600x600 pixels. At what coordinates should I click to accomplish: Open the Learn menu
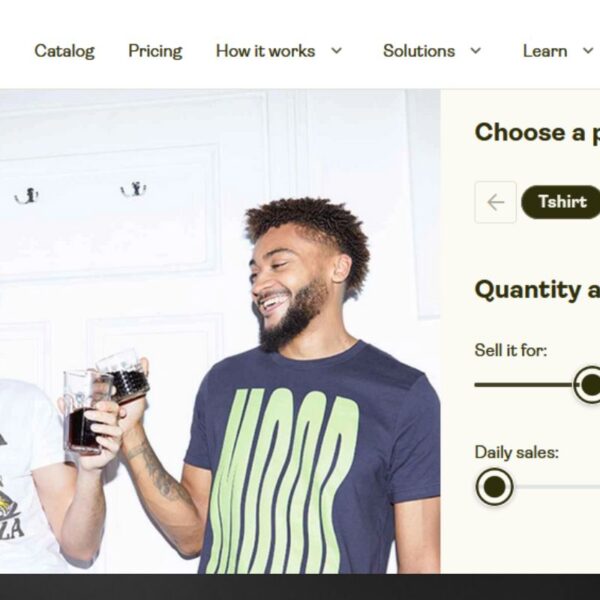545,51
